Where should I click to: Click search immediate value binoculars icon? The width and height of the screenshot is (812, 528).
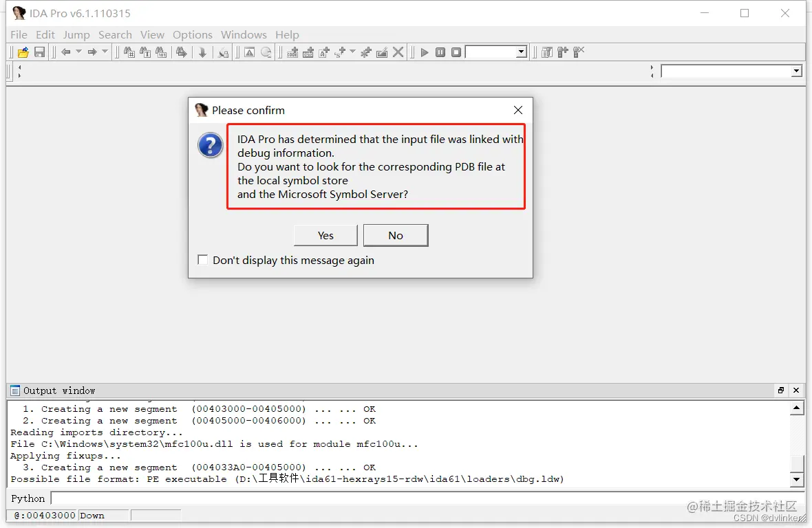(x=129, y=52)
